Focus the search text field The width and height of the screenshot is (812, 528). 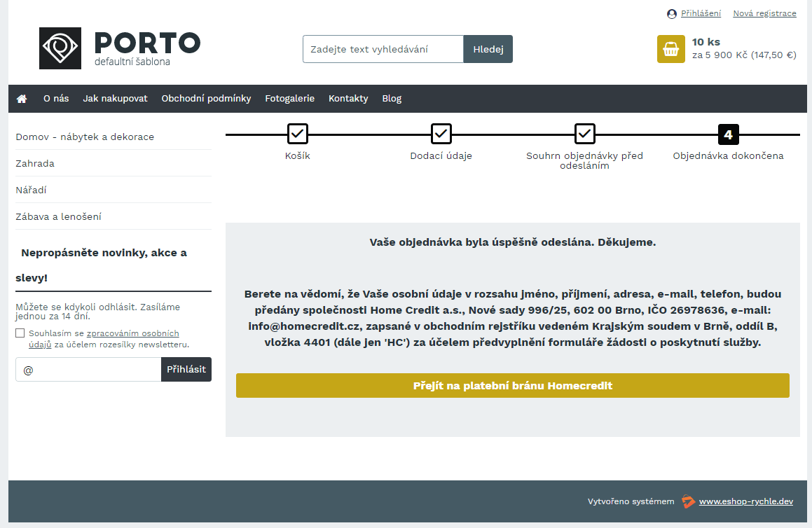point(383,49)
